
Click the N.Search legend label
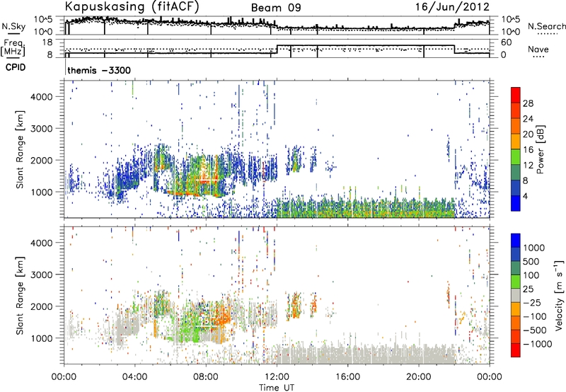click(546, 26)
